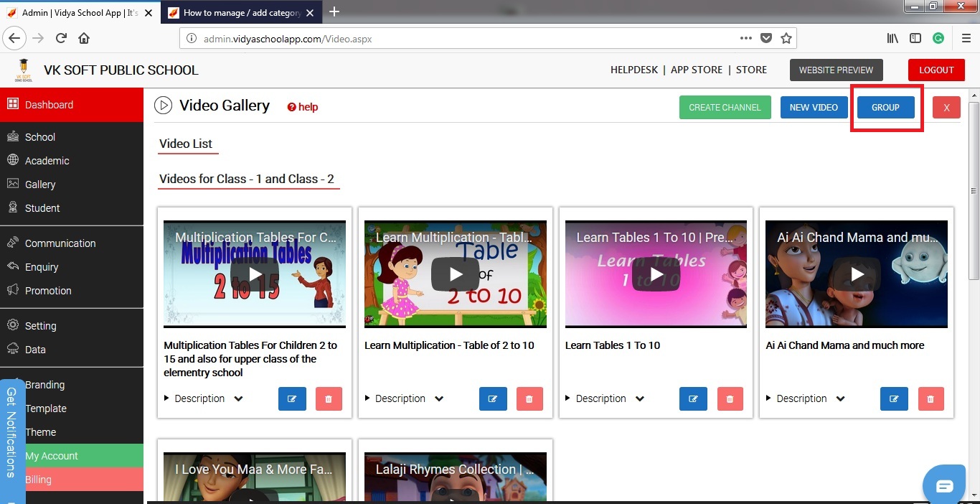Click chevron arrow beside Learn Multiplication description
This screenshot has width=980, height=504.
tap(439, 399)
